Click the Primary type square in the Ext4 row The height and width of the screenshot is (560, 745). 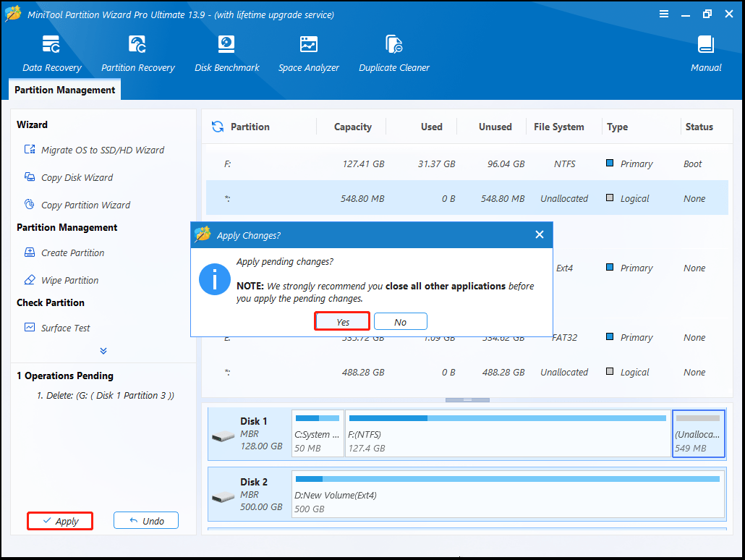(x=610, y=267)
